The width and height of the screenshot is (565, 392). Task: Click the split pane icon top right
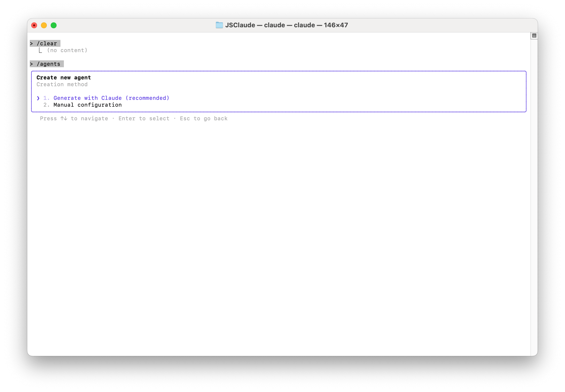tap(534, 36)
